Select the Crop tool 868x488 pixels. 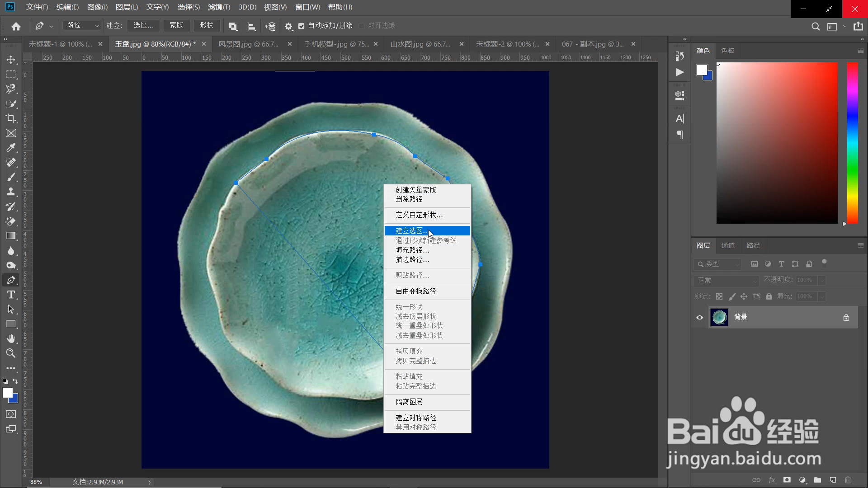click(x=11, y=118)
